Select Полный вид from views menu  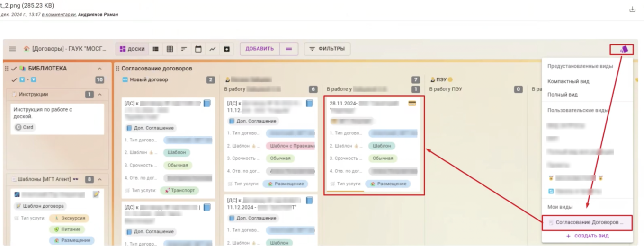point(563,95)
